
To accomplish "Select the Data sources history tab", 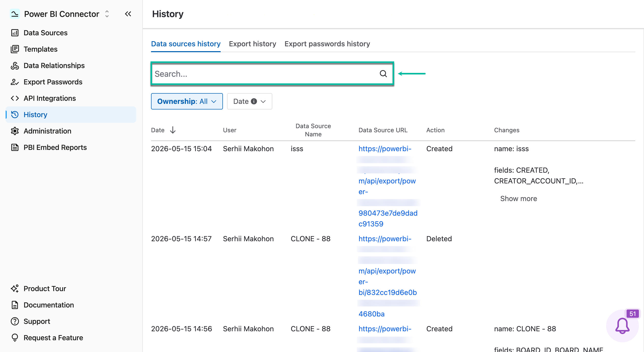I will click(186, 44).
